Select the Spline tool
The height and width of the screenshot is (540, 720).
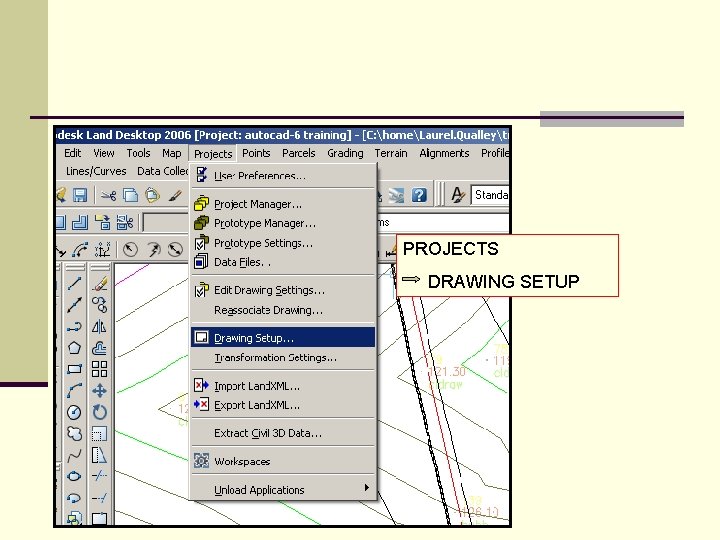tap(74, 456)
